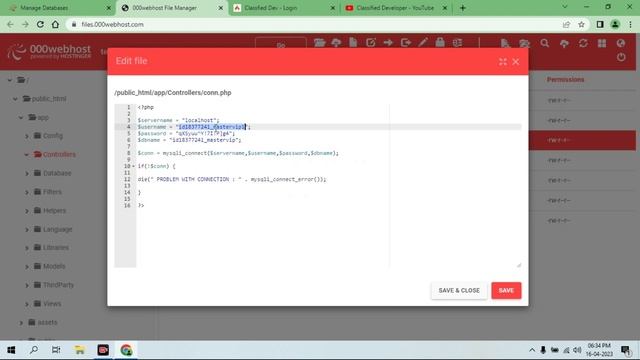Image resolution: width=640 pixels, height=360 pixels.
Task: Click the new file icon in toolbar
Action: pos(353,42)
